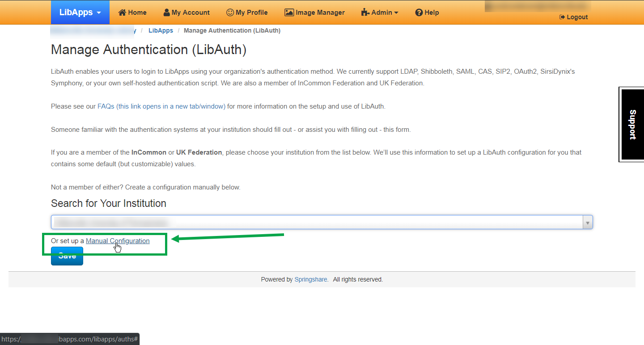Click the Admin puzzle piece icon
644x345 pixels.
pos(365,13)
